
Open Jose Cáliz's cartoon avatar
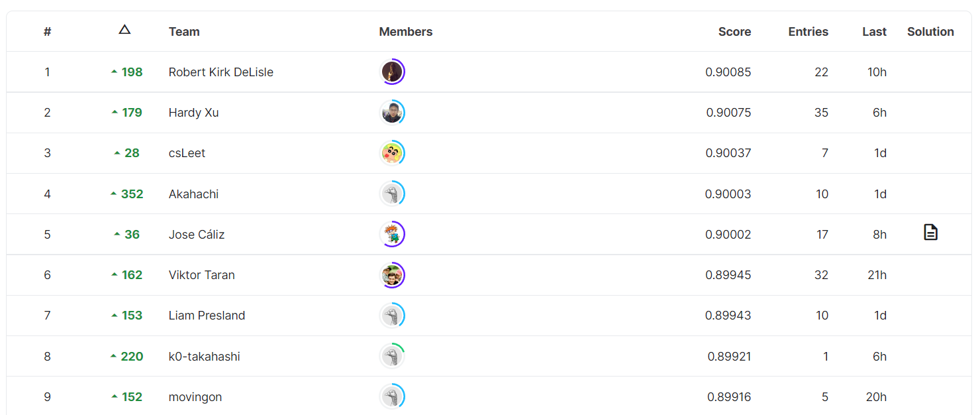click(392, 234)
